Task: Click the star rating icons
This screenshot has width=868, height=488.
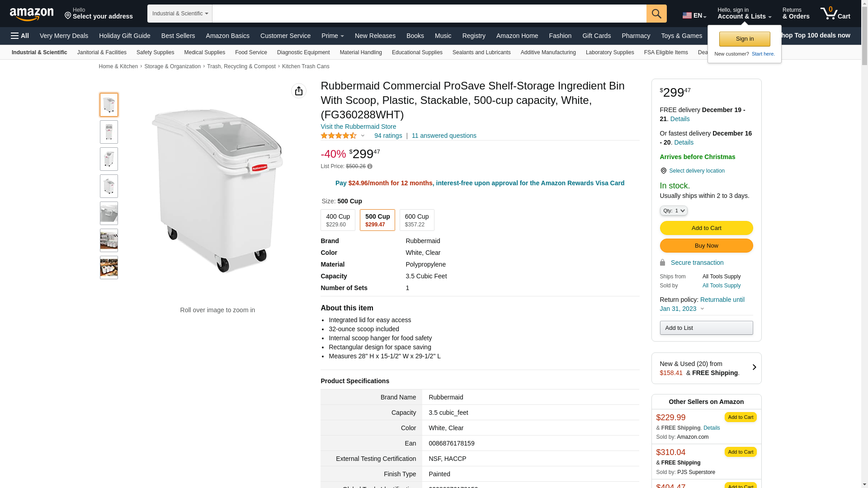Action: [339, 136]
